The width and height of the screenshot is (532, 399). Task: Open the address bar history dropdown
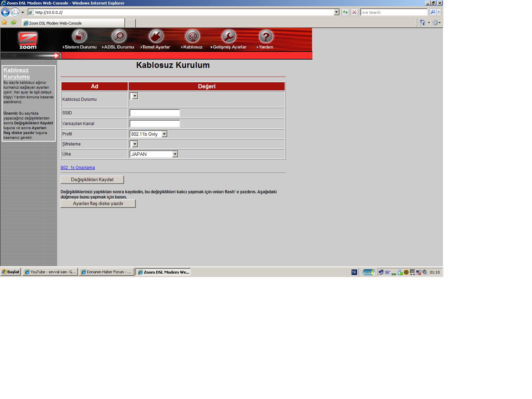tap(336, 12)
